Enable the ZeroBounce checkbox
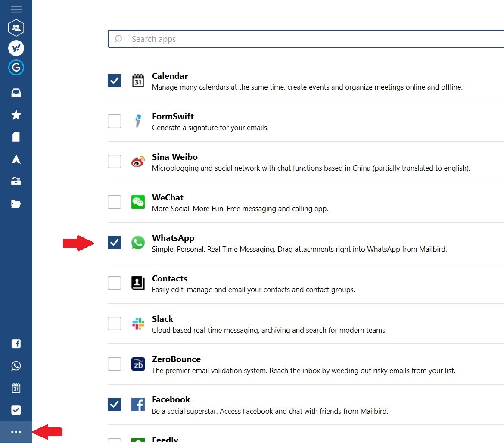Viewport: 504px width, 443px height. [x=115, y=364]
